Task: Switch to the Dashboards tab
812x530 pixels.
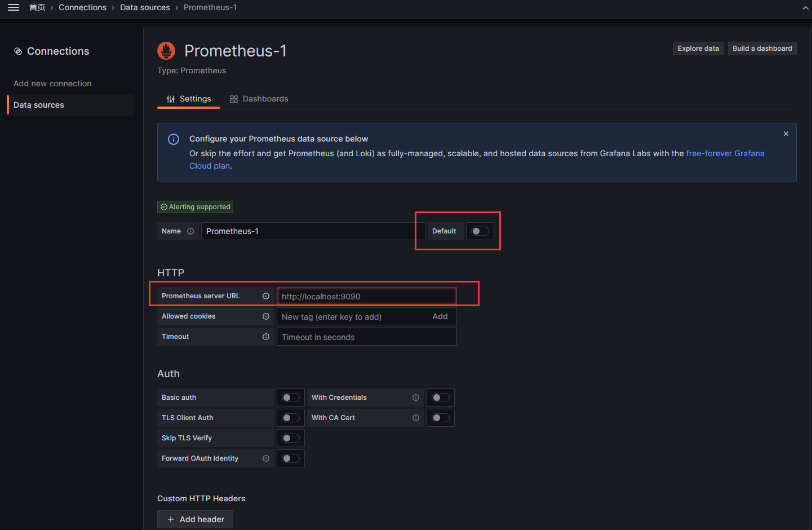Action: point(259,99)
